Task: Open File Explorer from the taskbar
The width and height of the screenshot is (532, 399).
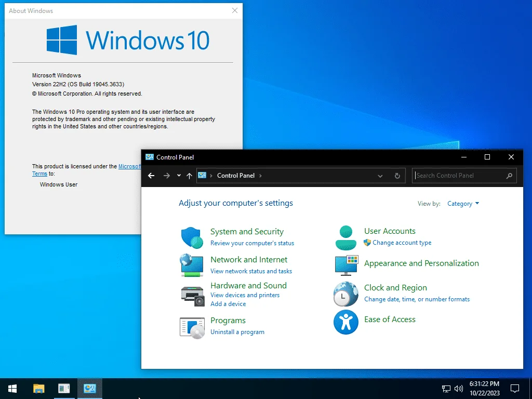Action: coord(38,389)
